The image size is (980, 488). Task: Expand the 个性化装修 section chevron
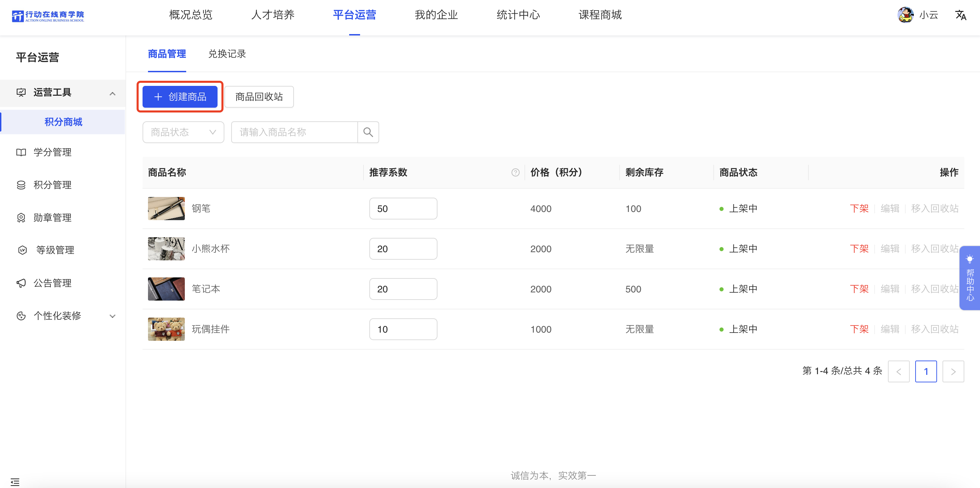point(112,316)
